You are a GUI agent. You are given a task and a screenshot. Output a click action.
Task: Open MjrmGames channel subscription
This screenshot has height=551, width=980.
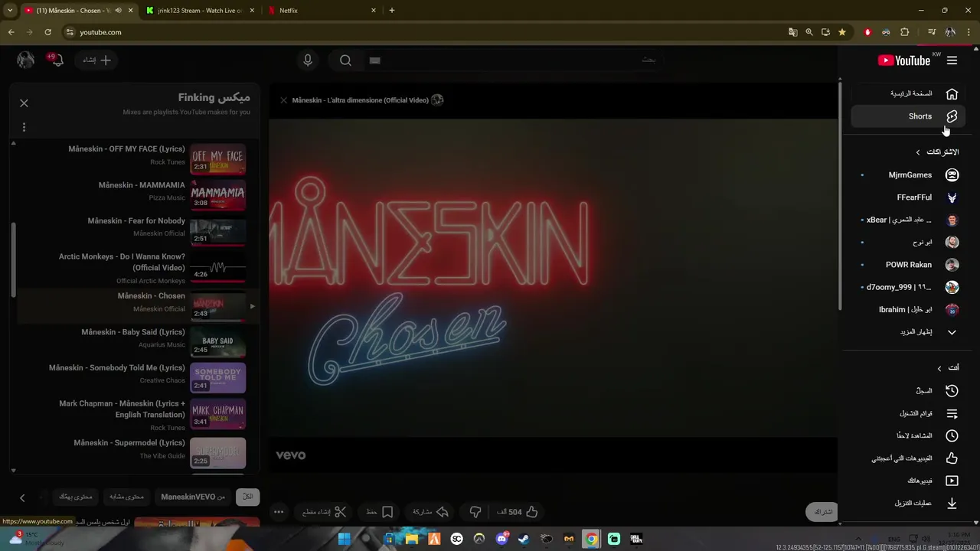910,175
